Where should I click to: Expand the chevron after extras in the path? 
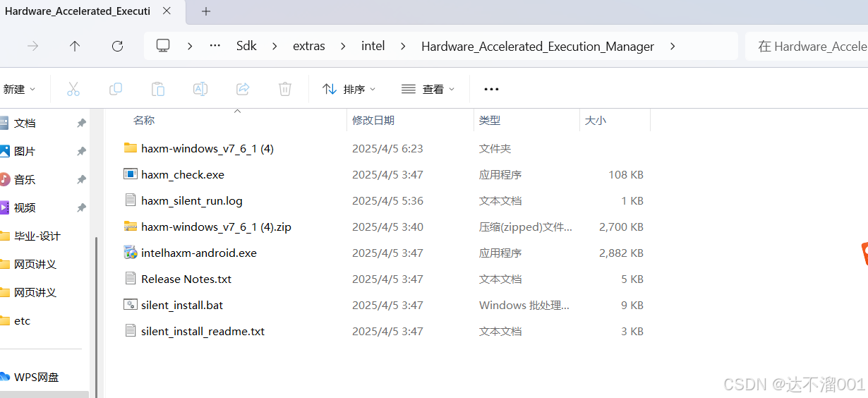343,46
